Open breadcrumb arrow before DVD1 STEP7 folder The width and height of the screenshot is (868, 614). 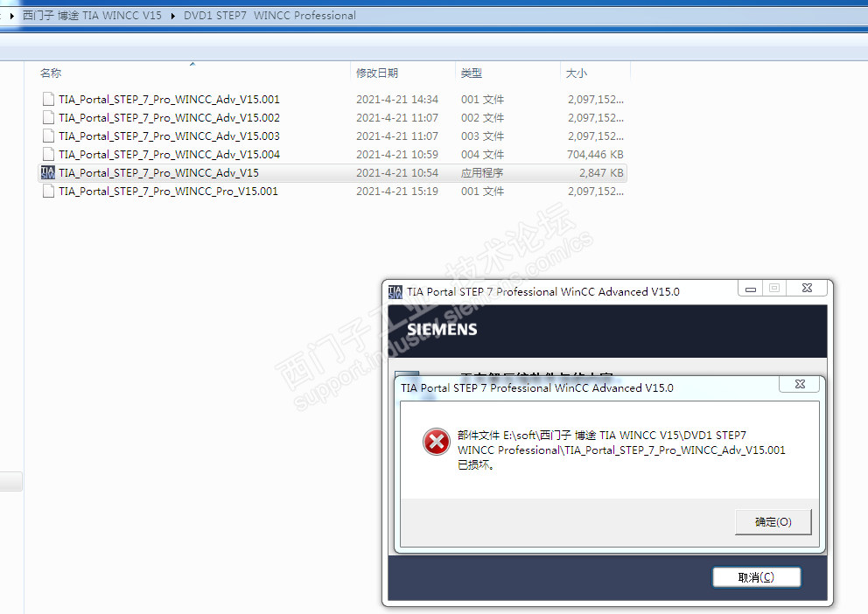click(173, 16)
